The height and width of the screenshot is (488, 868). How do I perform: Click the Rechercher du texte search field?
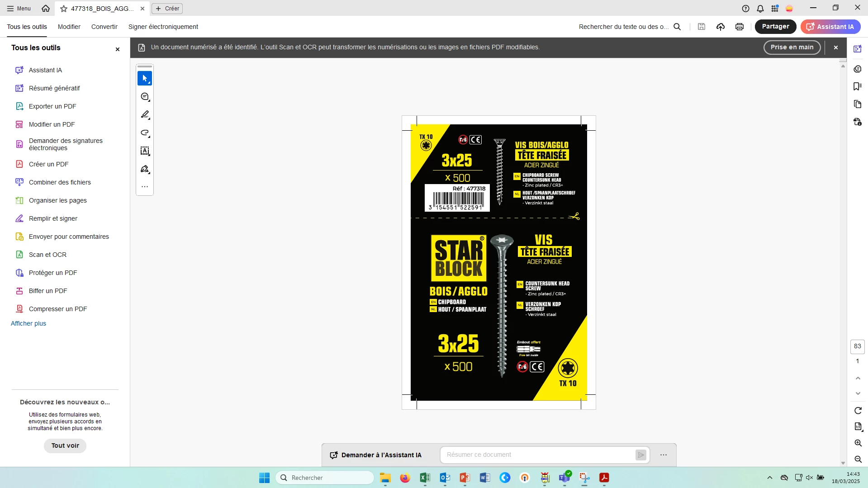624,27
